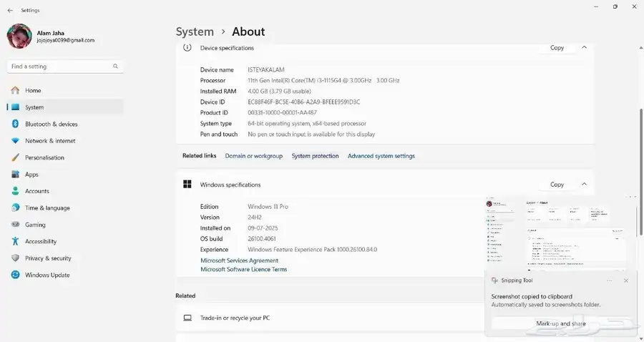The height and width of the screenshot is (342, 644).
Task: Open Privacy & security settings
Action: pos(65,259)
